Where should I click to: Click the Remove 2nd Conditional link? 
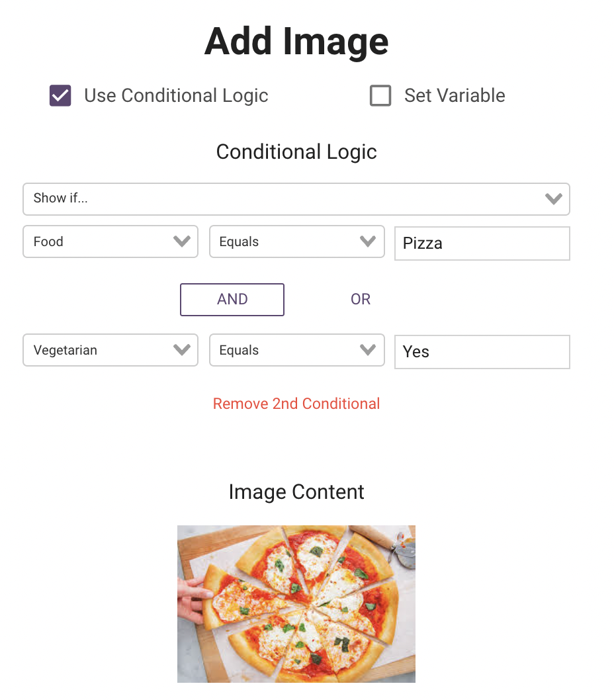296,404
